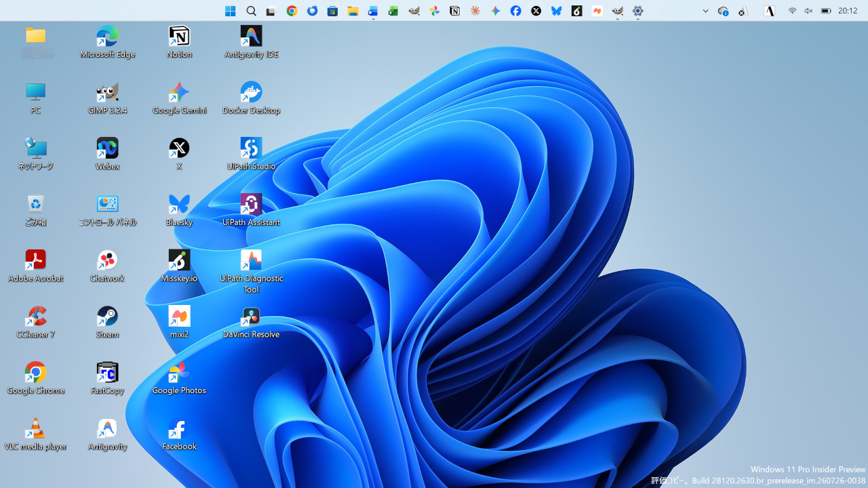
Task: Select the X desktop shortcut
Action: (x=179, y=154)
